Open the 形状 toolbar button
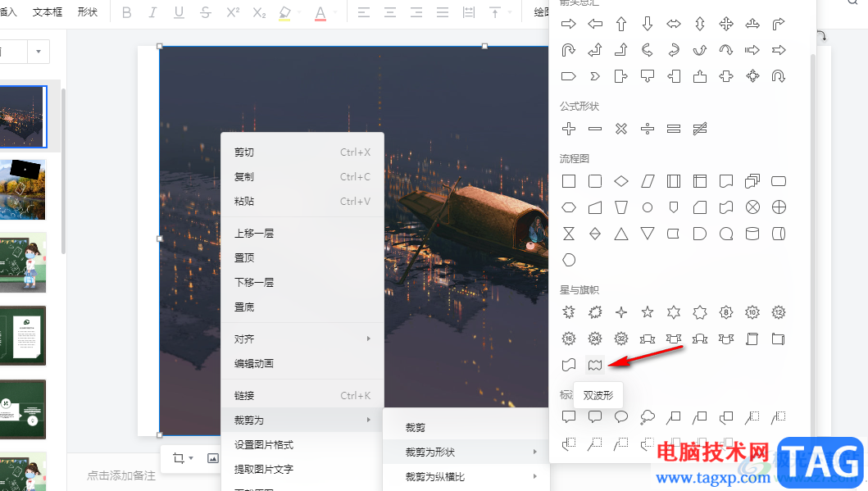The width and height of the screenshot is (868, 491). pos(88,12)
